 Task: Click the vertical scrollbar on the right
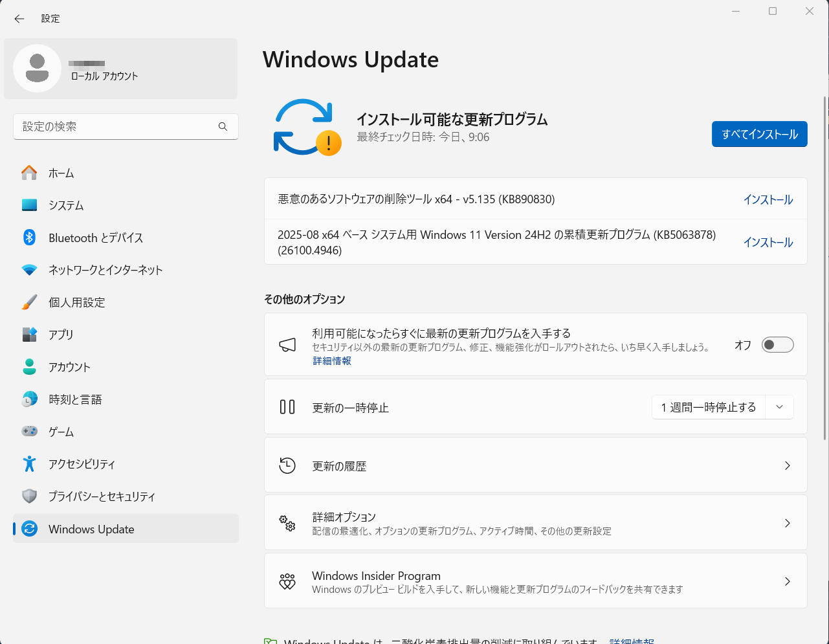pos(824,269)
